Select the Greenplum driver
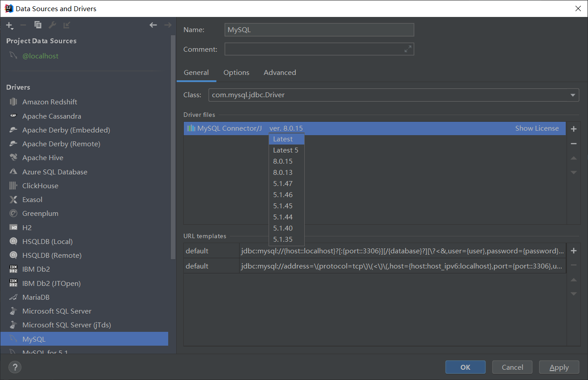The image size is (588, 380). 84,214
